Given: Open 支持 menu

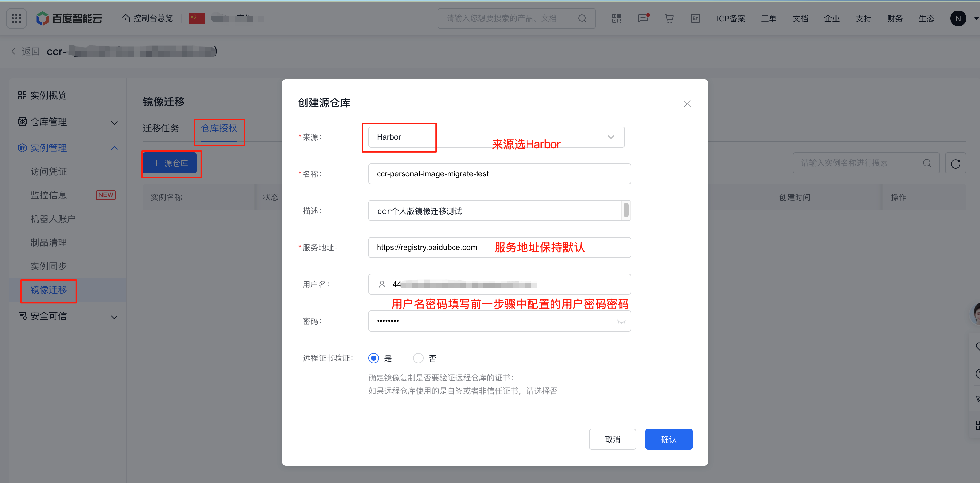Looking at the screenshot, I should tap(863, 18).
